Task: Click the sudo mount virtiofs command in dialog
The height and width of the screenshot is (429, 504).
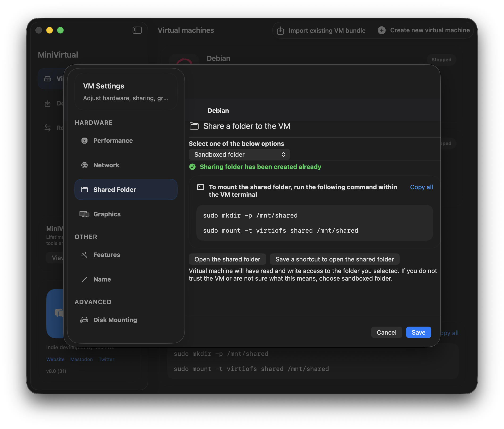Action: tap(281, 230)
